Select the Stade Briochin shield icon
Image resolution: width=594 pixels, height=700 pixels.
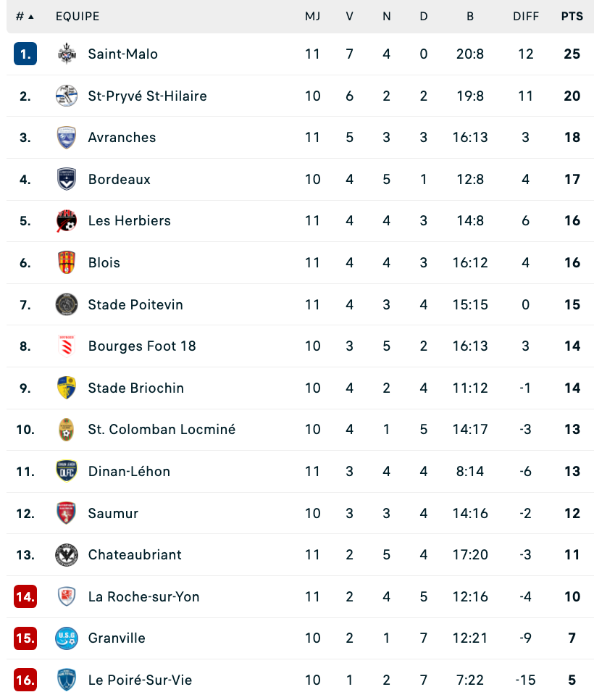pyautogui.click(x=67, y=388)
